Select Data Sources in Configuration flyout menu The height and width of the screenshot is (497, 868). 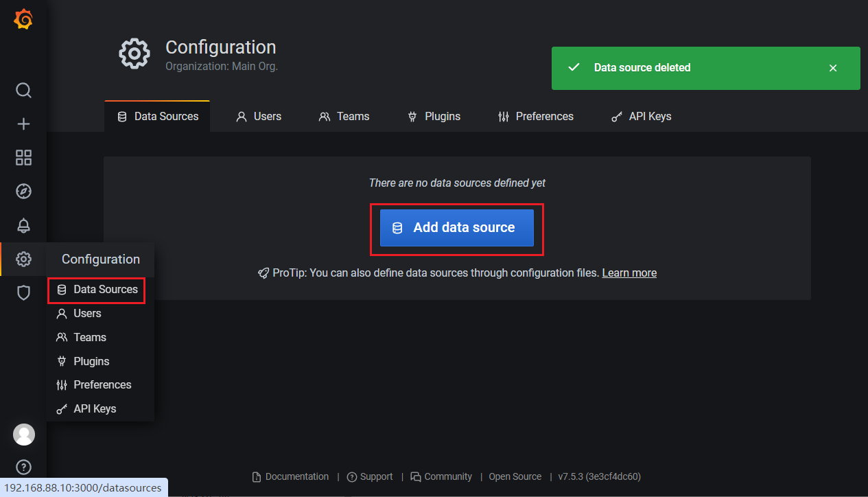[97, 290]
